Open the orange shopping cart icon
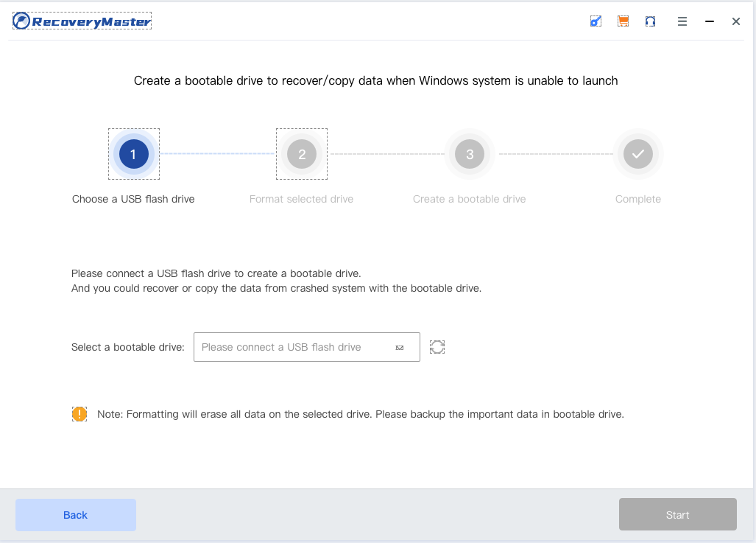Image resolution: width=756 pixels, height=543 pixels. coord(623,21)
